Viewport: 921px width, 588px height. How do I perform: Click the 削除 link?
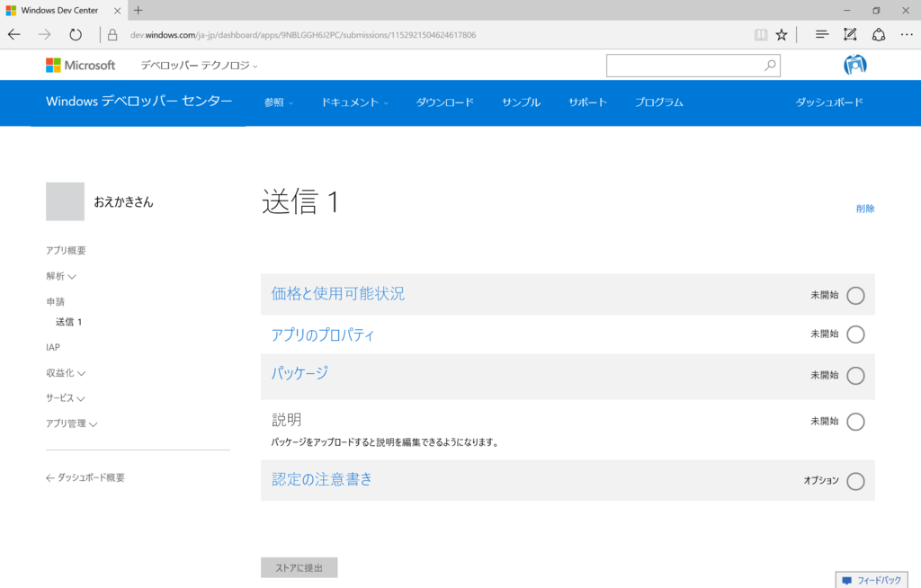tap(865, 209)
